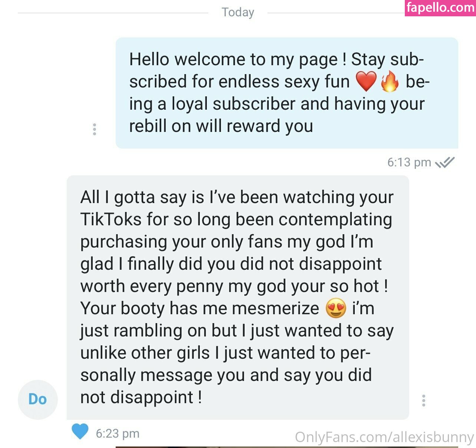The height and width of the screenshot is (448, 476).
Task: Open the fapello.com watermark link
Action: point(440,8)
